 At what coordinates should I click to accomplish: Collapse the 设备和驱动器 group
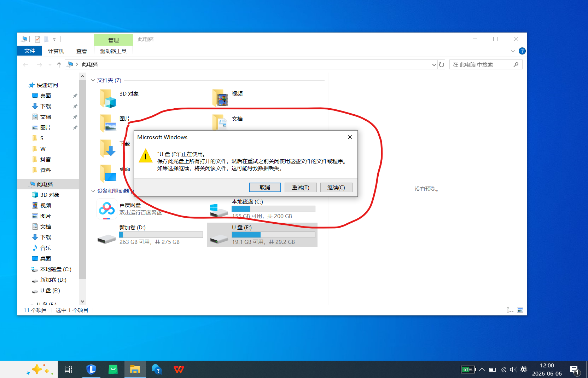[93, 191]
